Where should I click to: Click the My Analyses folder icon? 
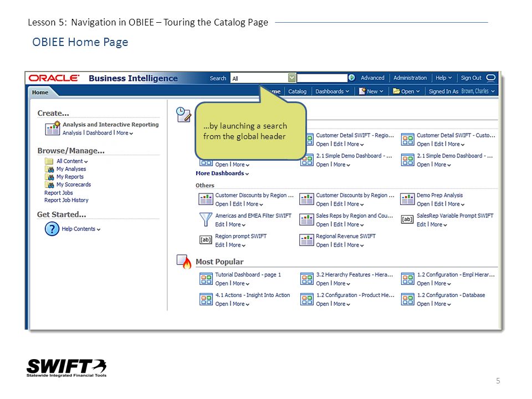coord(49,169)
